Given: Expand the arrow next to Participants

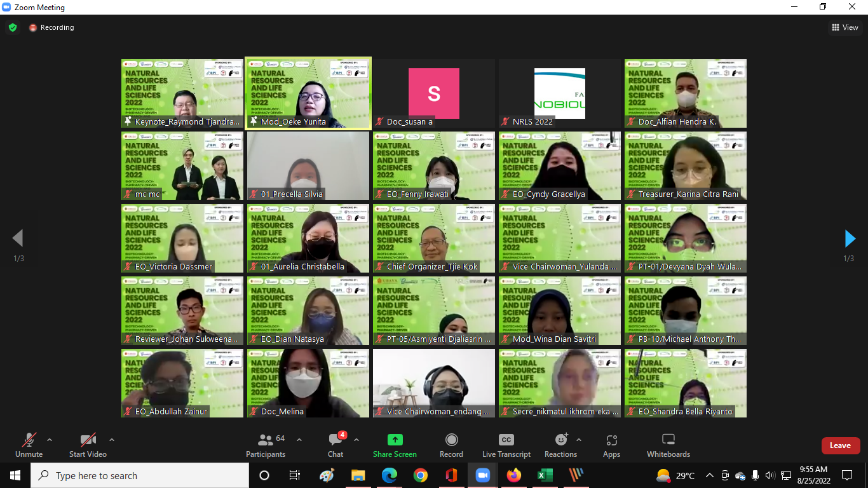Looking at the screenshot, I should point(299,440).
